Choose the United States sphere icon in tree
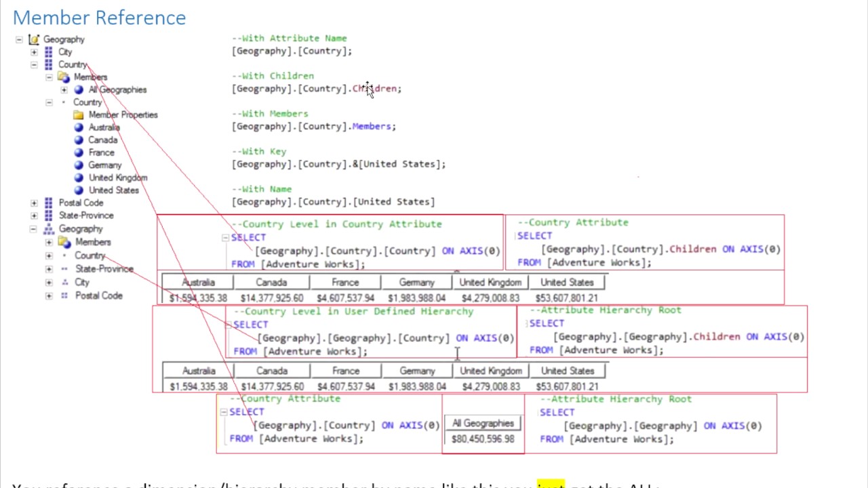 point(79,190)
